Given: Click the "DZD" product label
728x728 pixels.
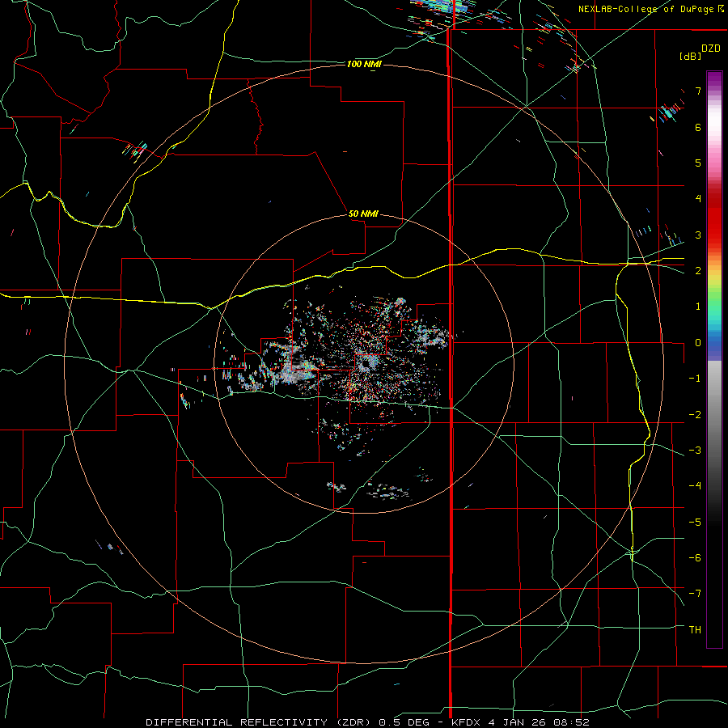Looking at the screenshot, I should coord(711,49).
